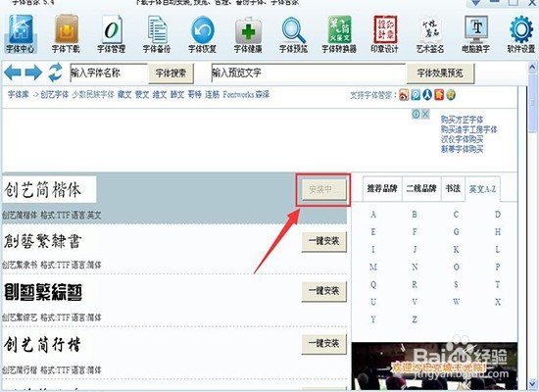Viewport: 539px width, 392px height.
Task: Refresh the page with the circular arrows
Action: [55, 73]
